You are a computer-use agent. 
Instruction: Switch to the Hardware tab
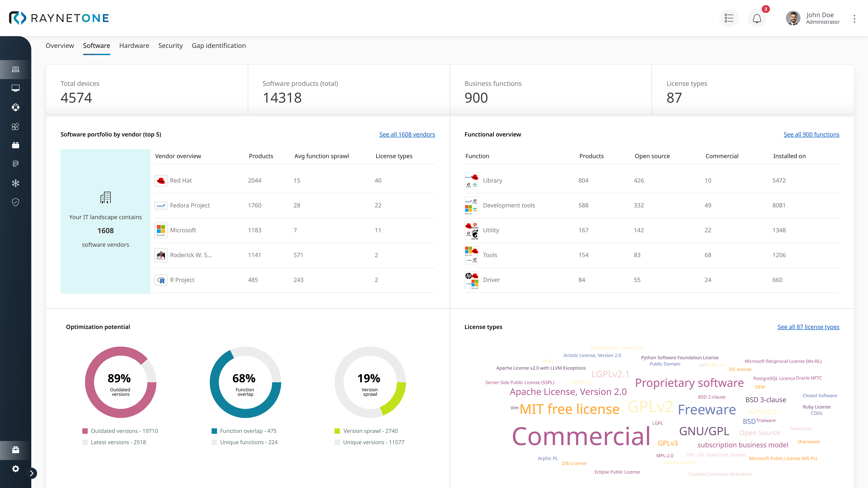[x=134, y=45]
